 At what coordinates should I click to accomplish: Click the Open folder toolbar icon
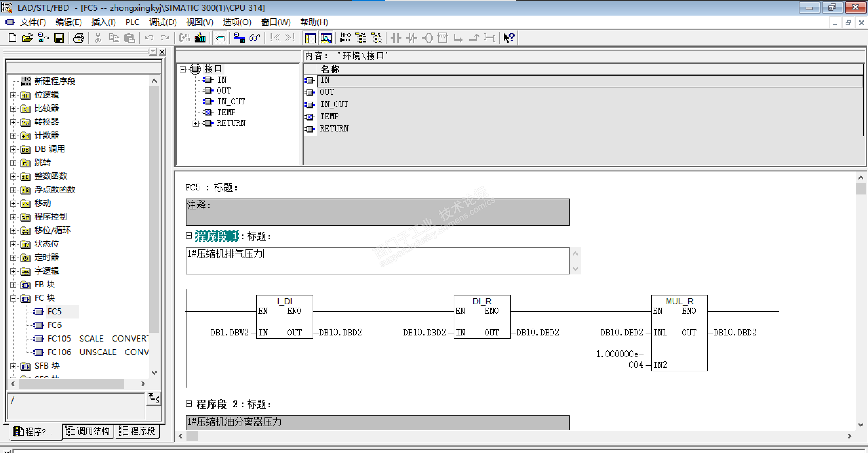pos(27,38)
